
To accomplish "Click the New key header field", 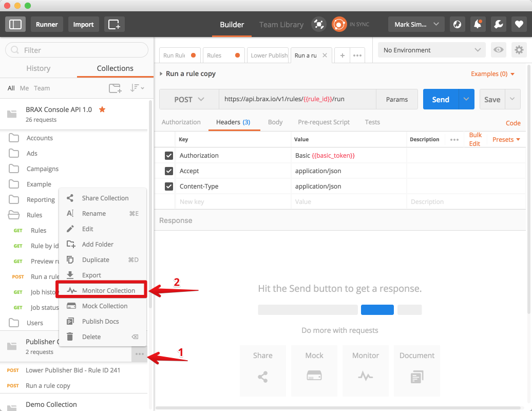I will [x=234, y=201].
